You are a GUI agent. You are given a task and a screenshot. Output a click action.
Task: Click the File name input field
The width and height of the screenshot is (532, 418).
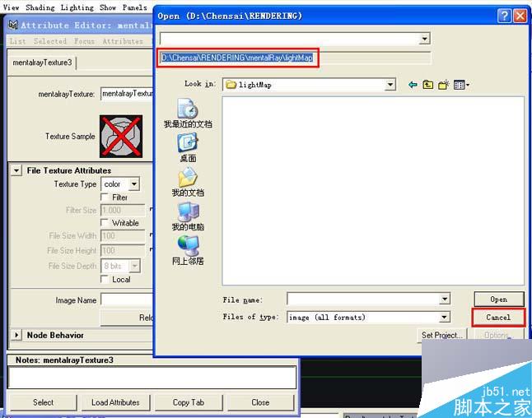[364, 299]
